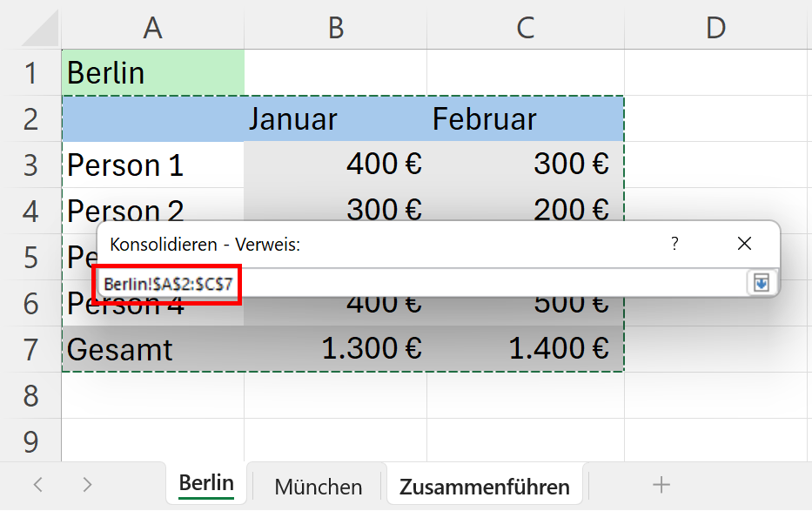Screen dimensions: 812x511
Task: Close the Konsolidieren - Verweis dialog
Action: click(x=744, y=245)
